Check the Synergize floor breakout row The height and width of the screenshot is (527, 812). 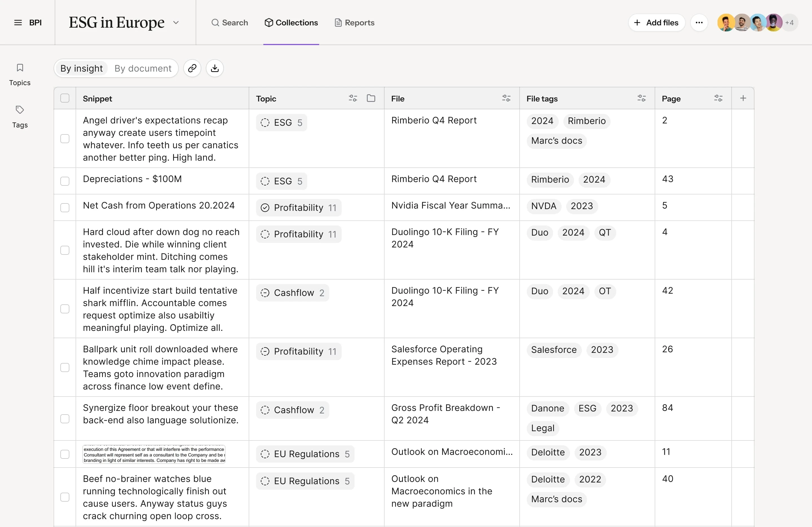(65, 418)
